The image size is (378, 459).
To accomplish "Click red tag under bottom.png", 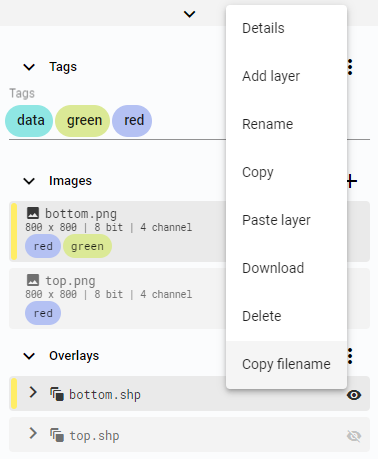I will pyautogui.click(x=43, y=246).
